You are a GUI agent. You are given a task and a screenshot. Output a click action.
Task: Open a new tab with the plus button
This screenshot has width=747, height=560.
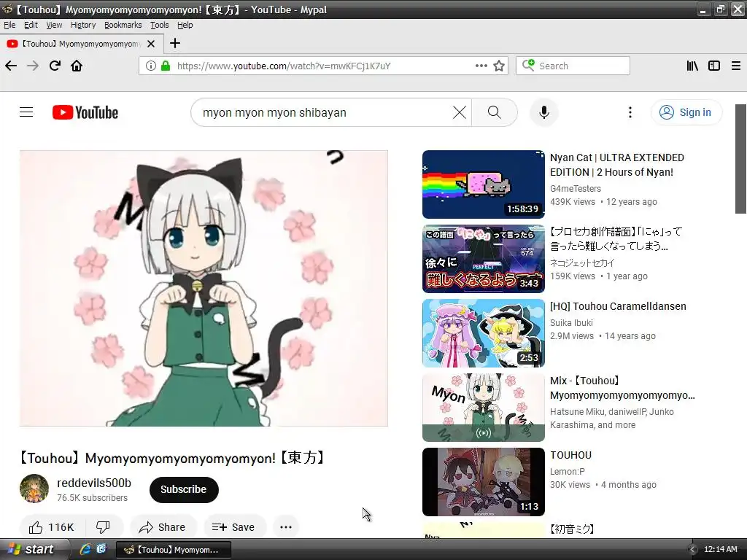(175, 43)
